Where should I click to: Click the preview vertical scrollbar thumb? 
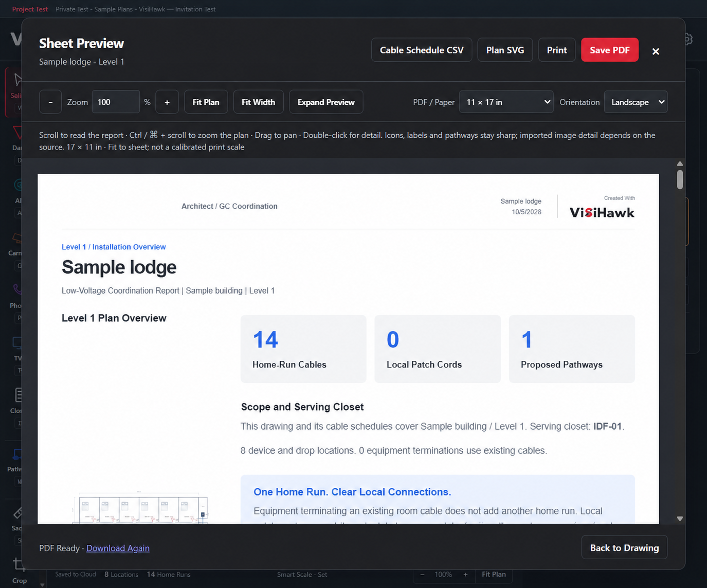(680, 179)
